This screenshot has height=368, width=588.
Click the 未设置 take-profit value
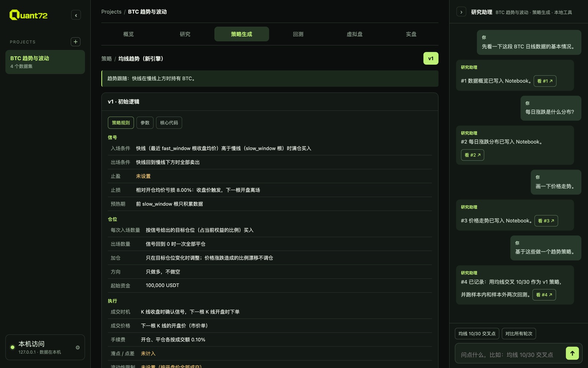point(143,176)
